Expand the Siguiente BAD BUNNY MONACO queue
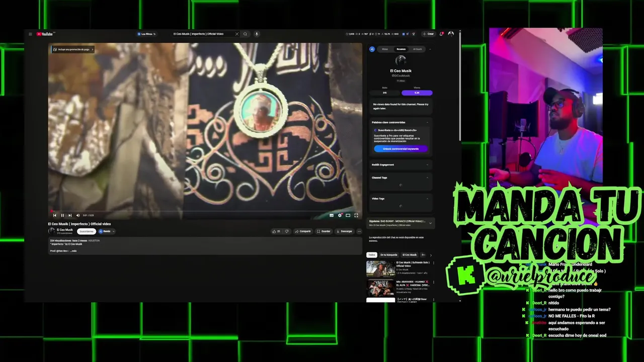The height and width of the screenshot is (362, 644). tap(430, 223)
